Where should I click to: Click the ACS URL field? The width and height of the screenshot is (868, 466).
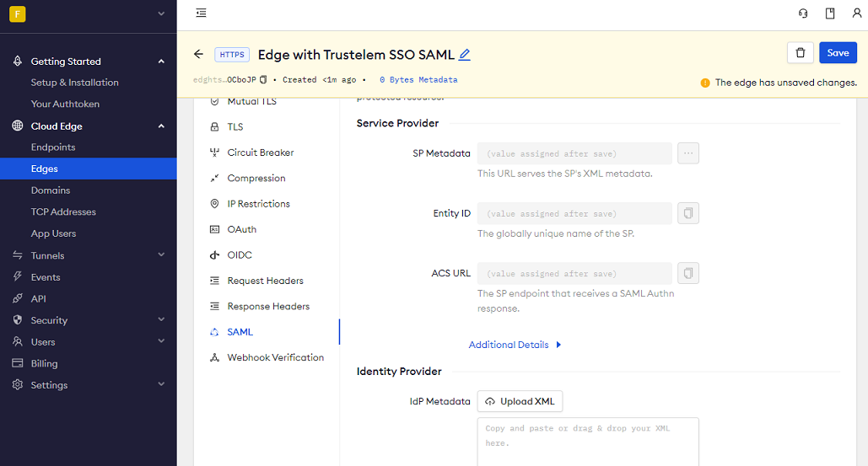click(574, 274)
